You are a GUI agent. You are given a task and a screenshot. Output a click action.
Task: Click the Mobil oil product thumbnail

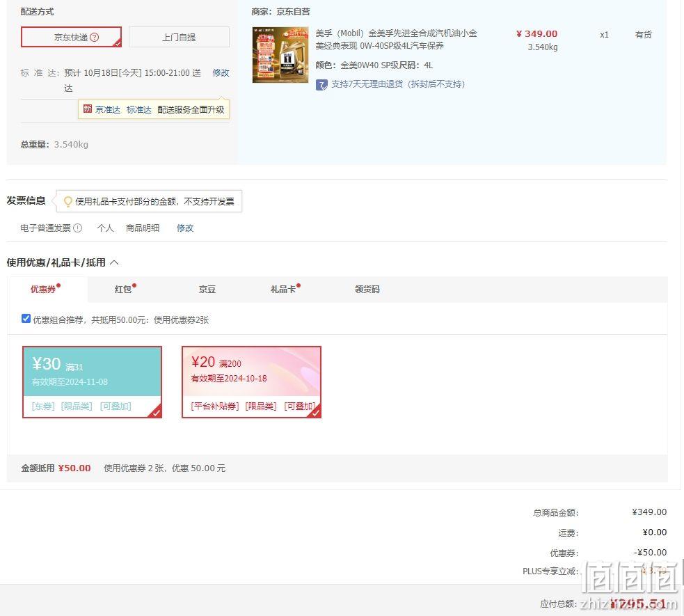pyautogui.click(x=280, y=55)
